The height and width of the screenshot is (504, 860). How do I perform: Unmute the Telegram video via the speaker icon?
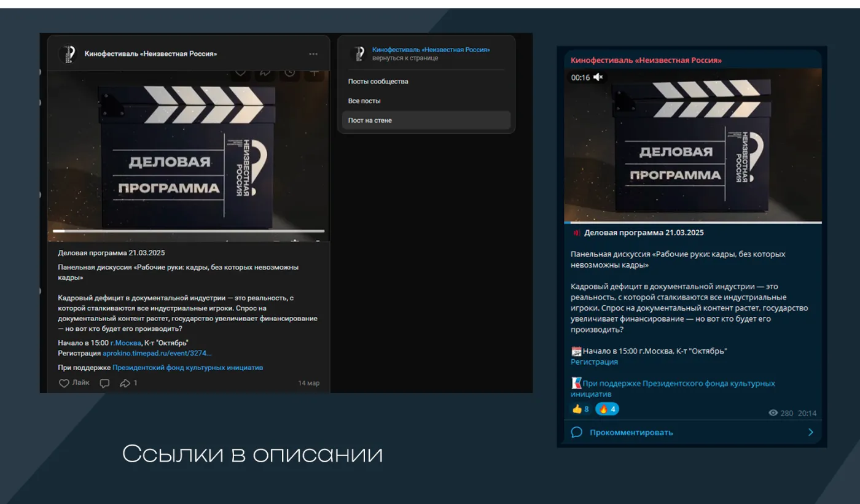pos(598,77)
